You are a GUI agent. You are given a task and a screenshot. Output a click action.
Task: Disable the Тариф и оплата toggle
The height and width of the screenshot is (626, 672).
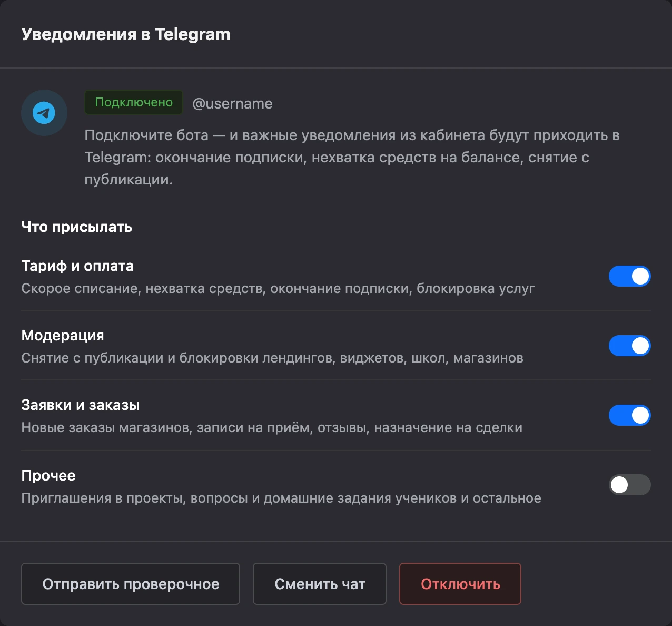(x=629, y=276)
